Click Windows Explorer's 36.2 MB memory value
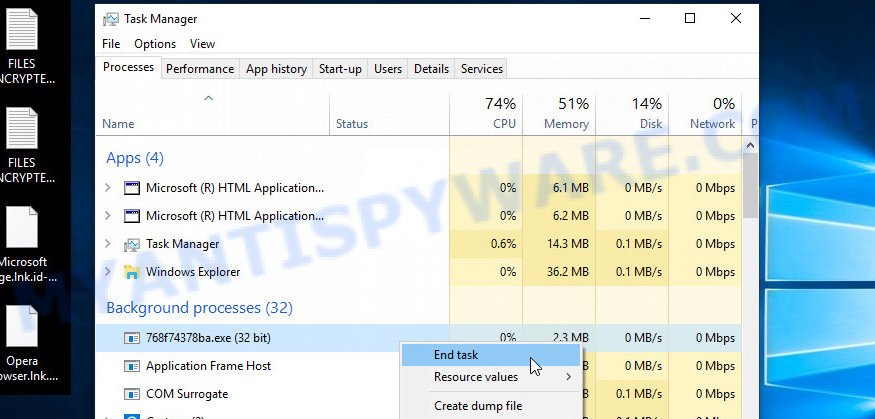 568,272
